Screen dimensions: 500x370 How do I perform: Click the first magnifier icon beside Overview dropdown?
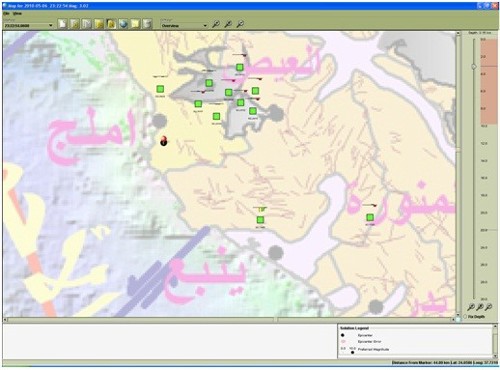[x=216, y=24]
